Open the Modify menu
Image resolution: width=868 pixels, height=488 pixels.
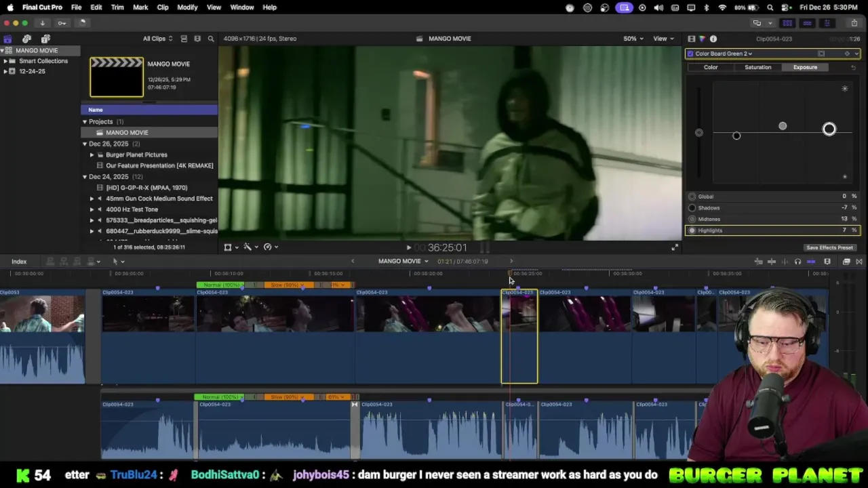click(187, 7)
